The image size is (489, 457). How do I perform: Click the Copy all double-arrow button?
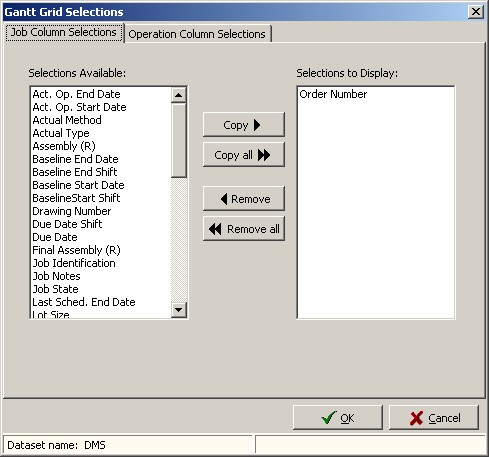point(244,155)
